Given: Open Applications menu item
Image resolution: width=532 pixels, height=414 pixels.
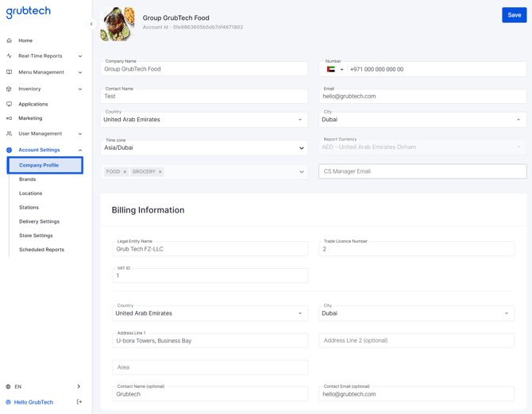Looking at the screenshot, I should point(33,104).
